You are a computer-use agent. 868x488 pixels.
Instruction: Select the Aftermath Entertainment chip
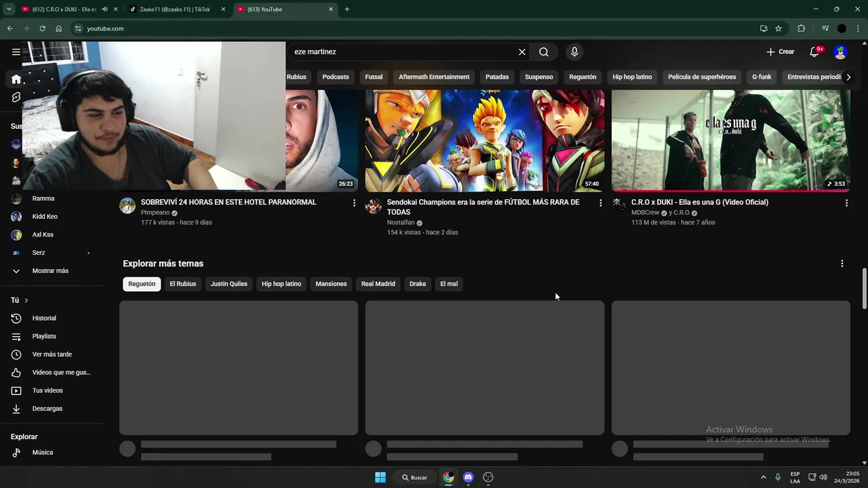pos(434,77)
